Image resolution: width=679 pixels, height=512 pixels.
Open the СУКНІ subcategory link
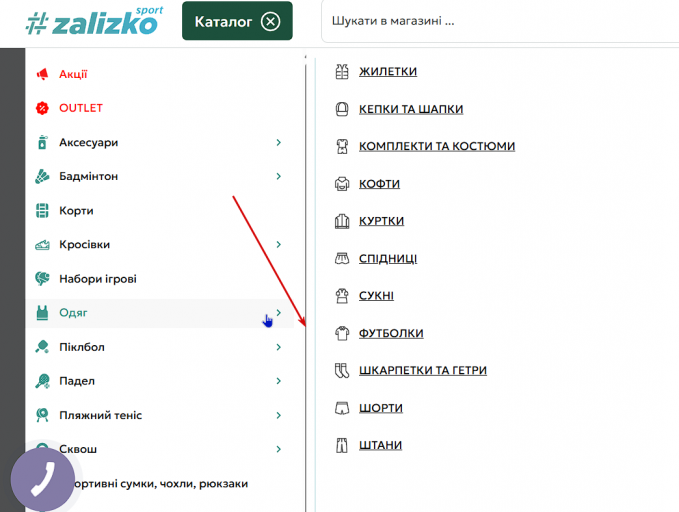pos(376,296)
